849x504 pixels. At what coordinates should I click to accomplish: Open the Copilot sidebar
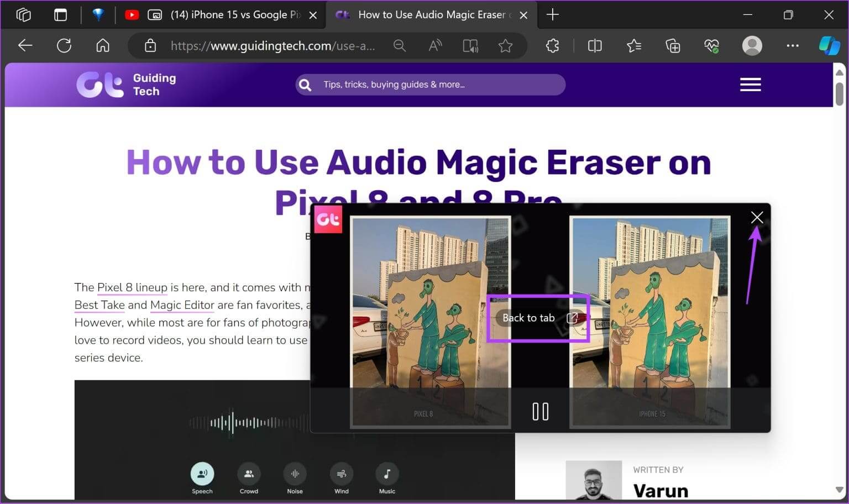tap(829, 46)
